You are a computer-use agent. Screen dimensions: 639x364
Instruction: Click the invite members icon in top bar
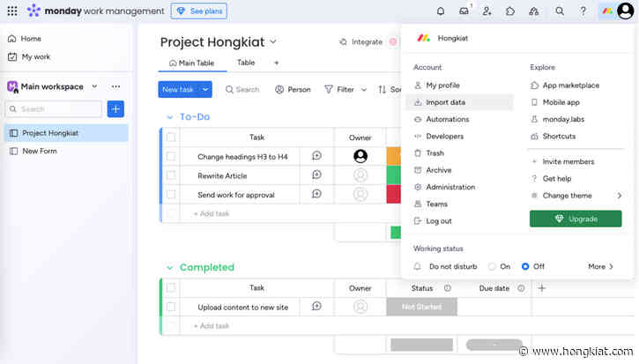[x=487, y=11]
